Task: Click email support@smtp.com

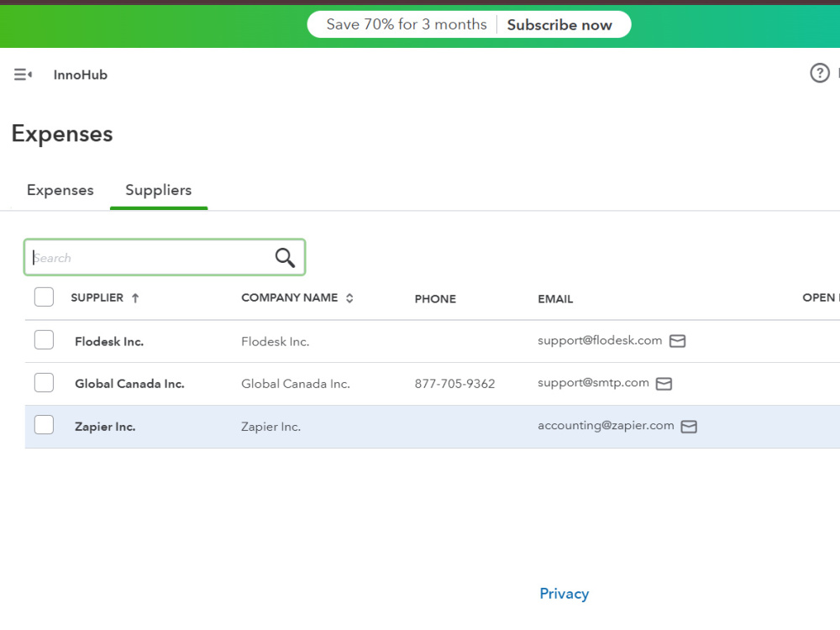Action: [593, 383]
